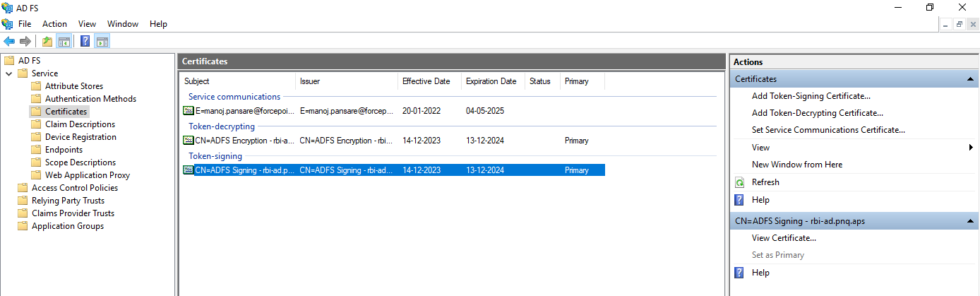Click the Set as Primary action
Viewport: 980px width, 296px height.
778,255
